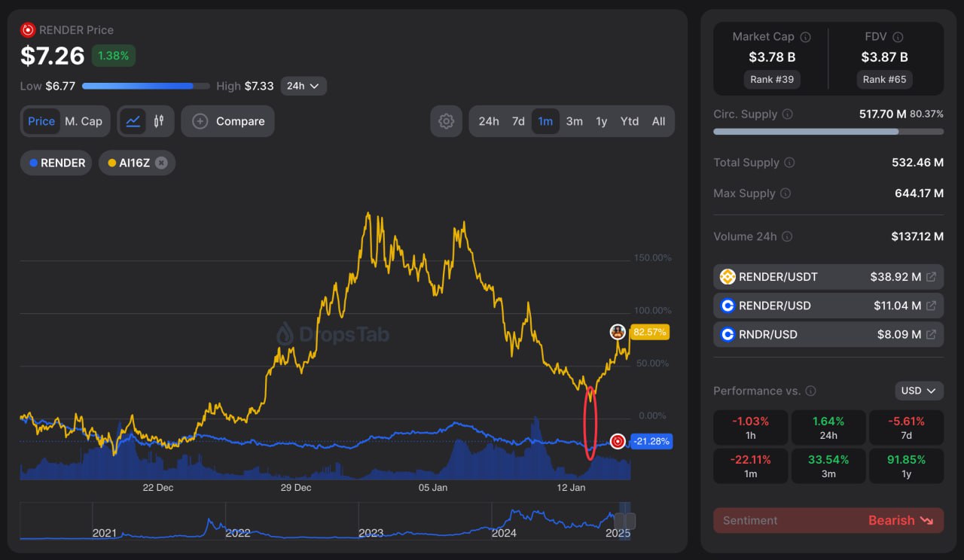Remove AI16Z comparison with x icon
Viewport: 964px width, 560px height.
161,163
